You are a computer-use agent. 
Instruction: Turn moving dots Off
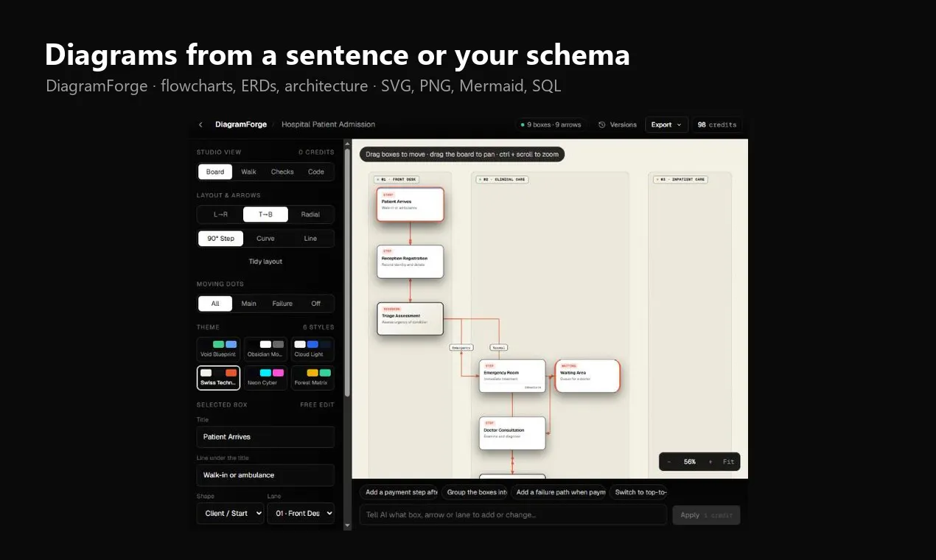click(316, 304)
